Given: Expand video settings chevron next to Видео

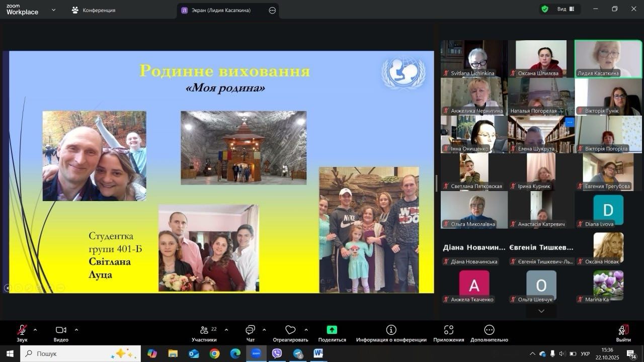Looking at the screenshot, I should click(x=76, y=330).
